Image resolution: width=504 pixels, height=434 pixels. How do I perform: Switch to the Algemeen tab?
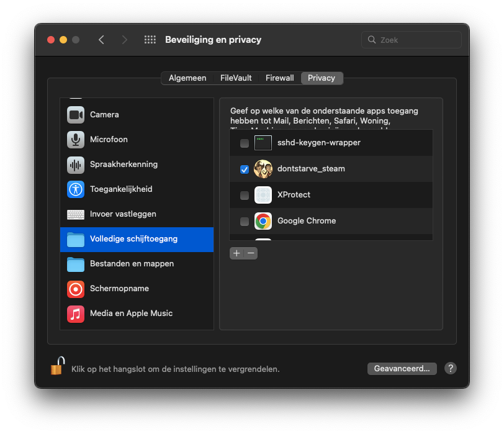pyautogui.click(x=187, y=78)
